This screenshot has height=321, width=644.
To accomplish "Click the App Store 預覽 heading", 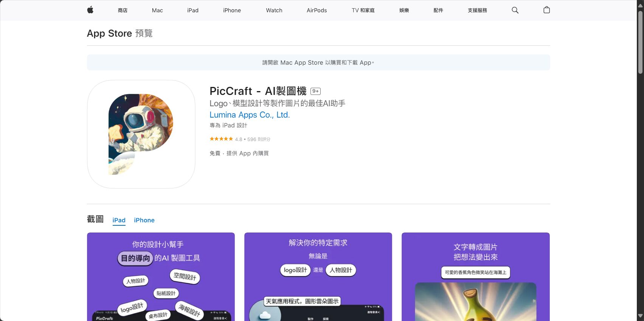I will click(x=119, y=33).
